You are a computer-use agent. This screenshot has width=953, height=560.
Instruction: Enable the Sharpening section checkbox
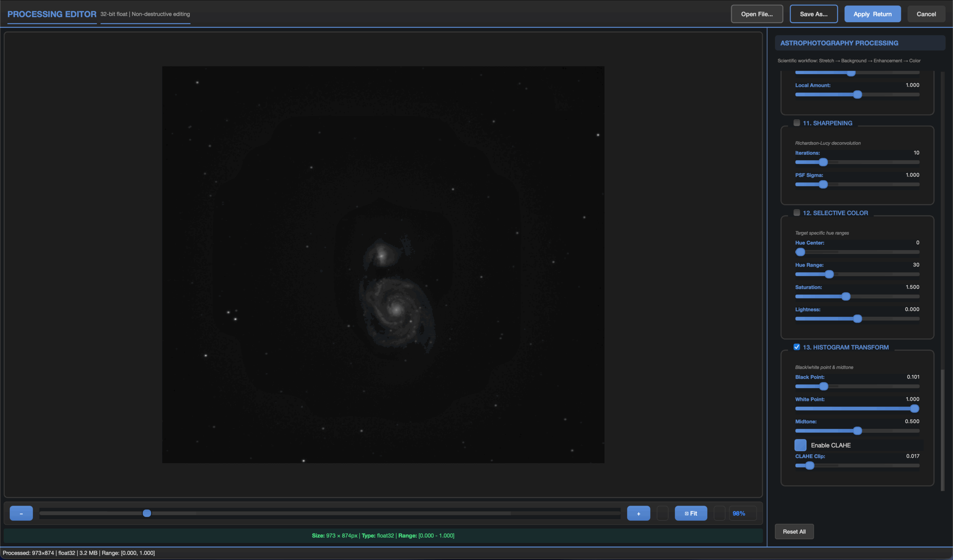(797, 123)
